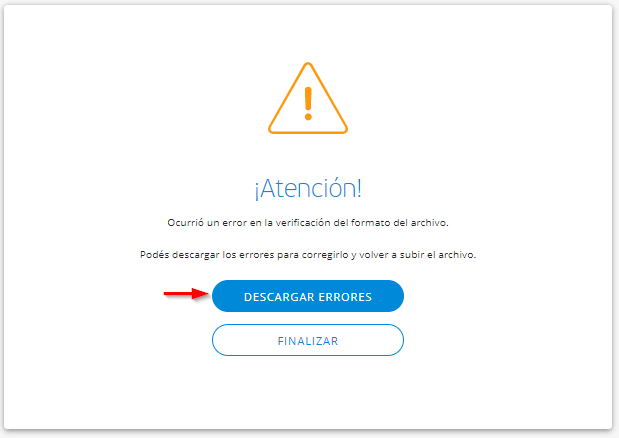This screenshot has width=619, height=438.
Task: Click the word ERRORES on the blue button
Action: point(345,297)
